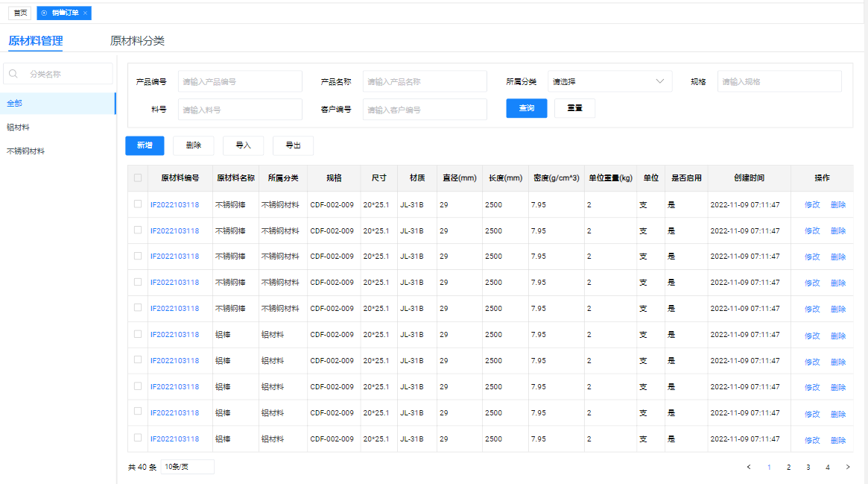Go to previous page using left arrow
The width and height of the screenshot is (868, 484).
coord(749,467)
